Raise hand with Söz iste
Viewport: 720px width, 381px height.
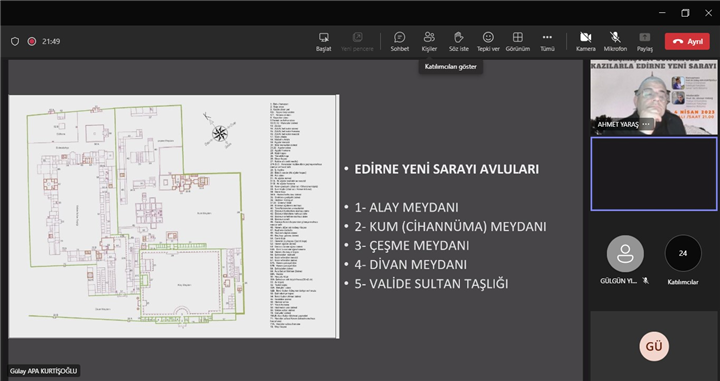(458, 41)
